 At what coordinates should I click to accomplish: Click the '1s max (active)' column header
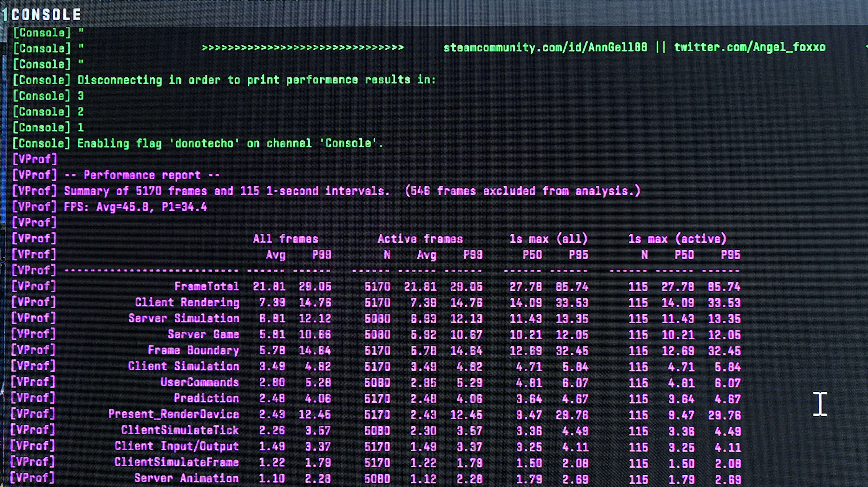pos(677,239)
